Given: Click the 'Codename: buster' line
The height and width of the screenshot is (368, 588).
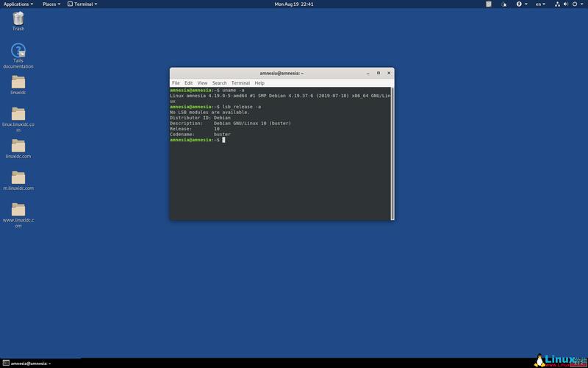Looking at the screenshot, I should 200,134.
